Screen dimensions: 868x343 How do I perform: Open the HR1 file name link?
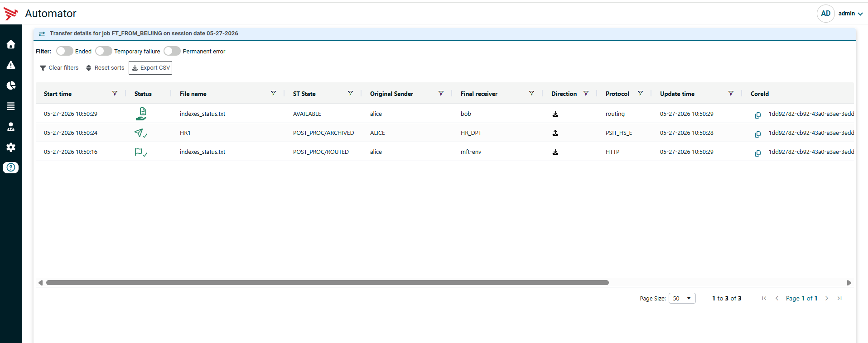coord(185,133)
